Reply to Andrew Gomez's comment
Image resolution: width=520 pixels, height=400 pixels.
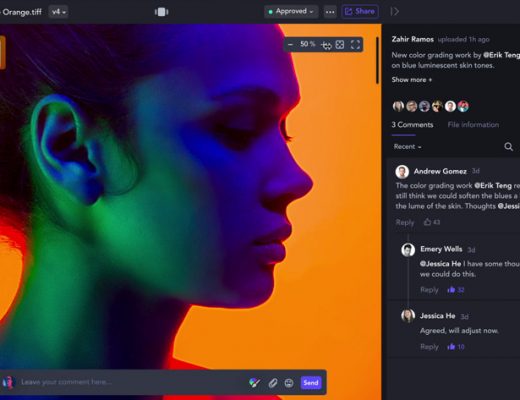[x=405, y=222]
